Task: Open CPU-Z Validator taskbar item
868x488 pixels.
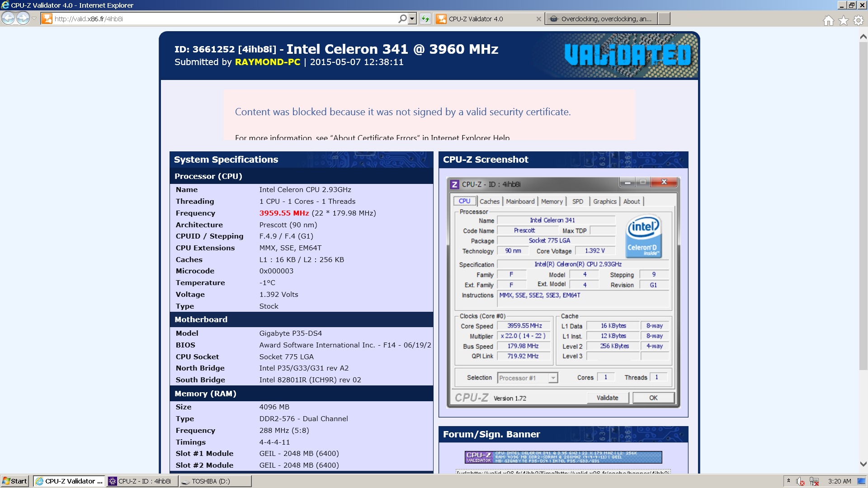Action: click(x=69, y=481)
